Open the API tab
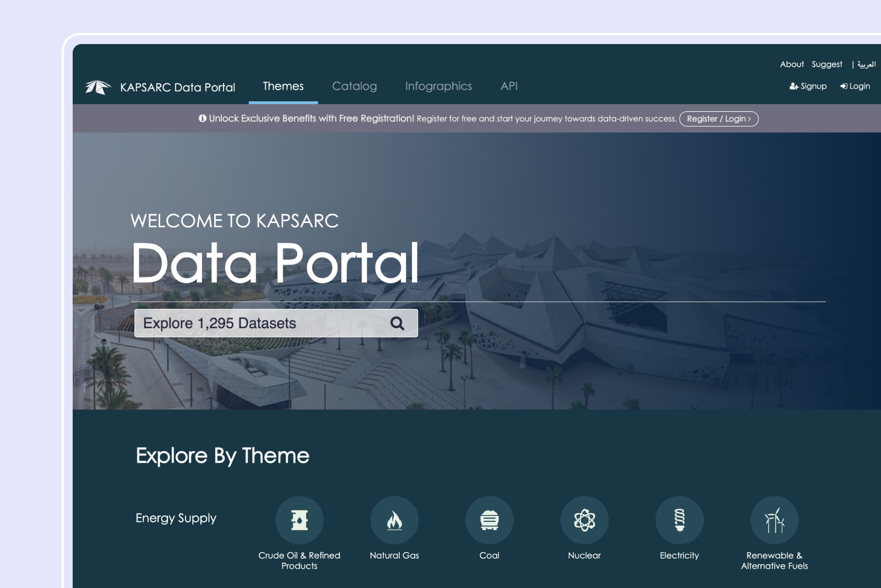 509,86
